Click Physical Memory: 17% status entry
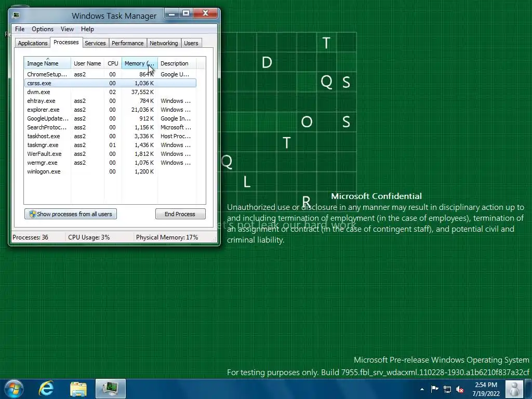The height and width of the screenshot is (399, 532). click(x=167, y=237)
